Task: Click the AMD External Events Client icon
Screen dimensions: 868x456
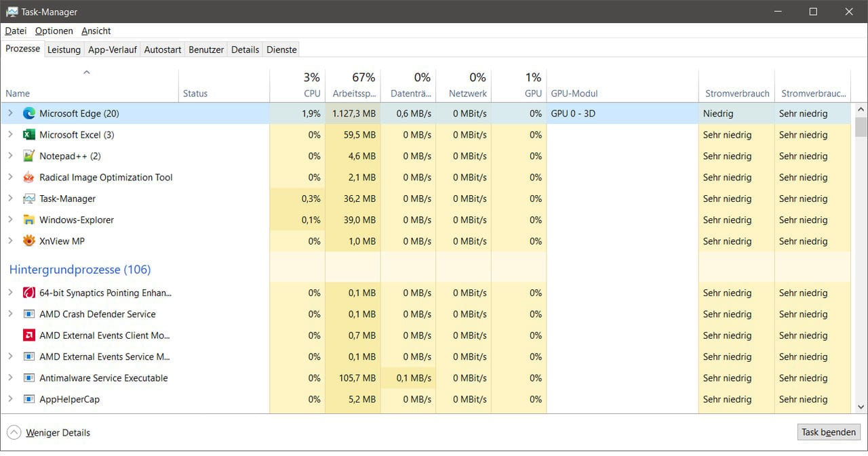Action: pos(28,335)
